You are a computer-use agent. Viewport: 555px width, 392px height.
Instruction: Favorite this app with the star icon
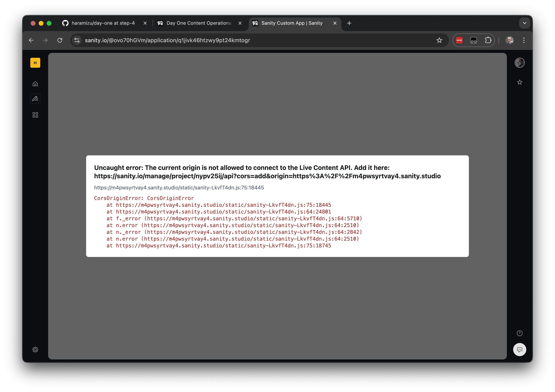[520, 82]
